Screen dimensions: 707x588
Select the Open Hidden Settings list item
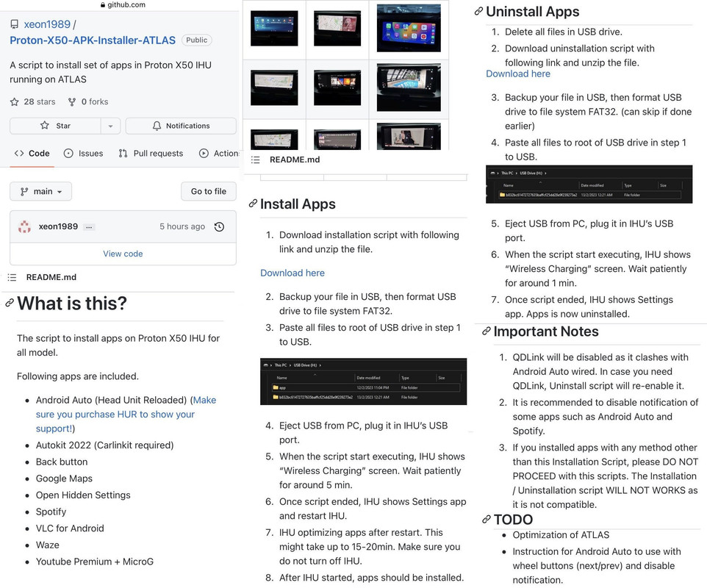pos(83,495)
